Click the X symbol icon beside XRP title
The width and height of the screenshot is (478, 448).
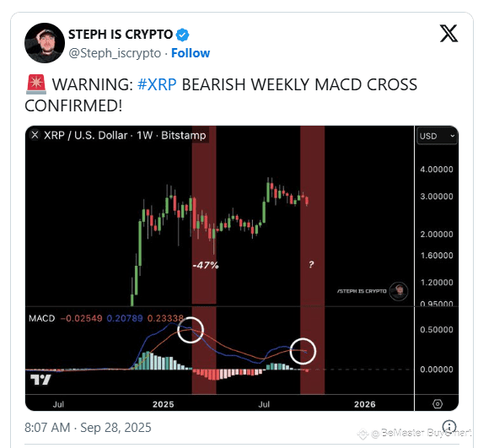coord(35,135)
